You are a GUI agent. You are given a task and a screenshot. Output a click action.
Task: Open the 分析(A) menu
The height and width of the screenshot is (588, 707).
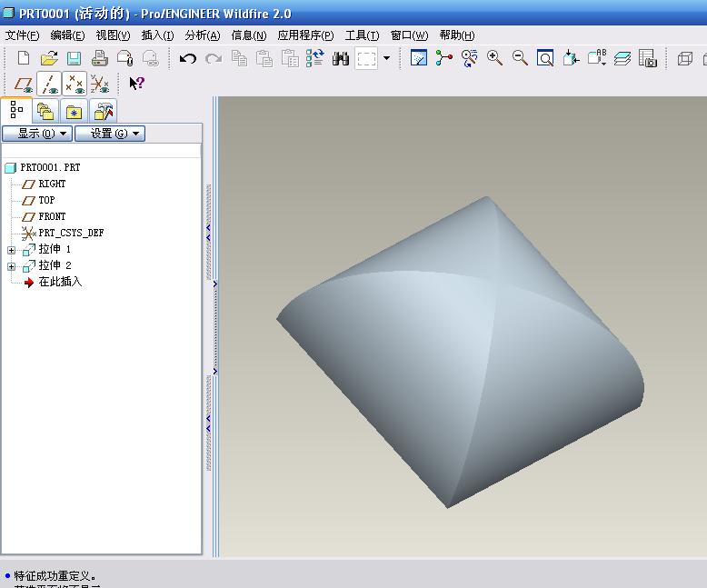point(203,35)
